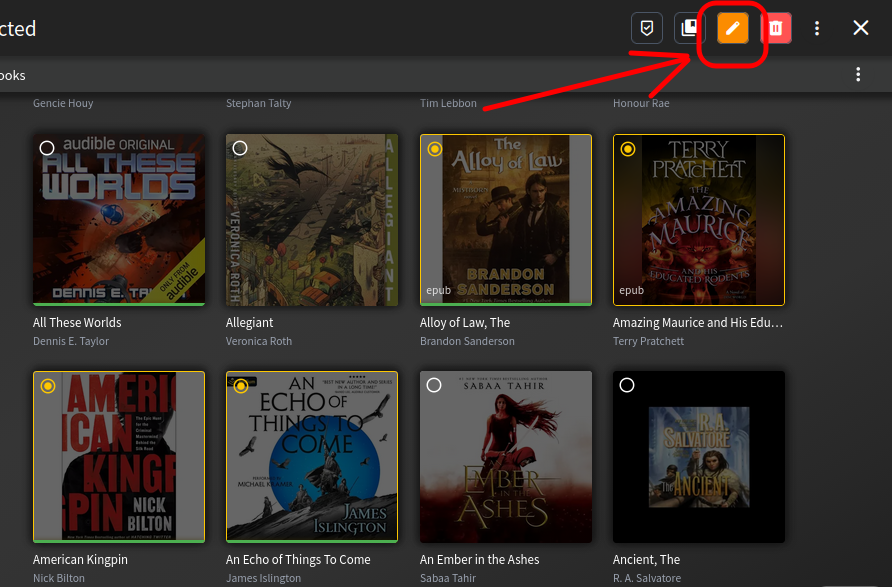Screen dimensions: 892x587
Task: Open the selection three-dot menu in top bar
Action: point(817,28)
